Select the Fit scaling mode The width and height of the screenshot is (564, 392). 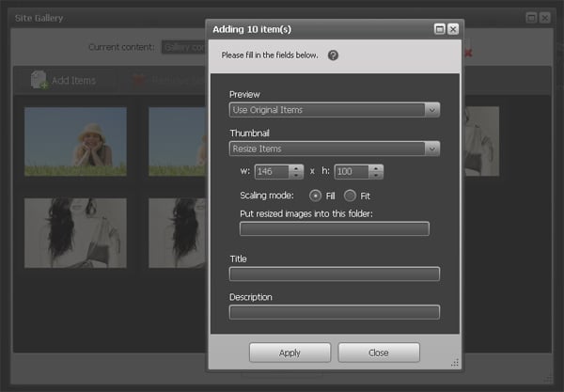click(351, 195)
